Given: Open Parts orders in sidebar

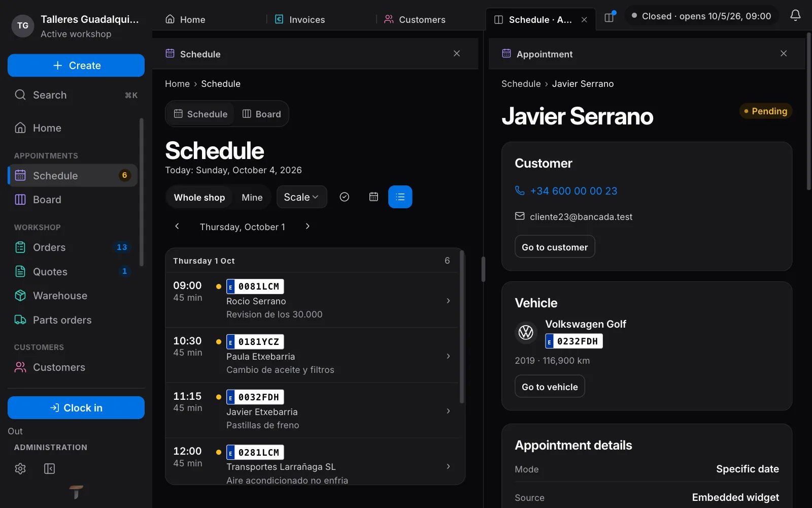Looking at the screenshot, I should [x=74, y=320].
